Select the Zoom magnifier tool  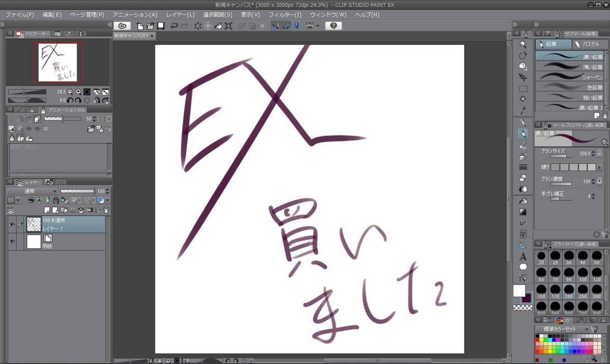click(x=524, y=44)
